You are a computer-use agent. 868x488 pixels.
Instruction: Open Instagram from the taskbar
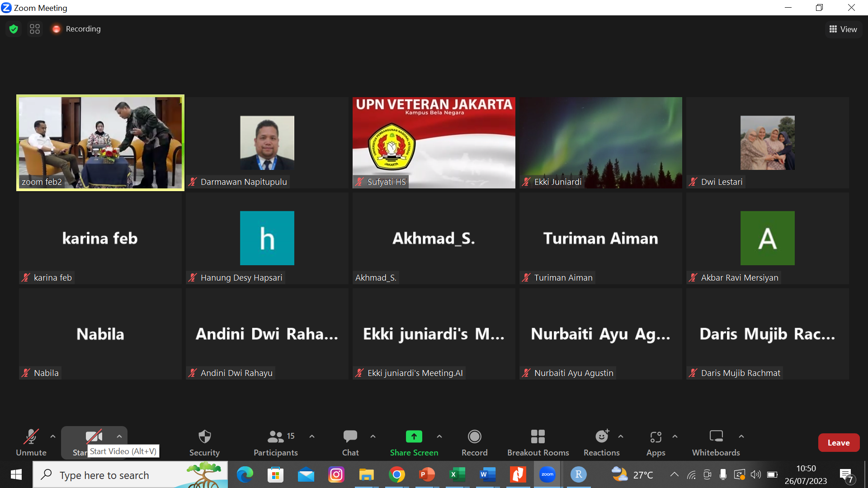tap(336, 474)
